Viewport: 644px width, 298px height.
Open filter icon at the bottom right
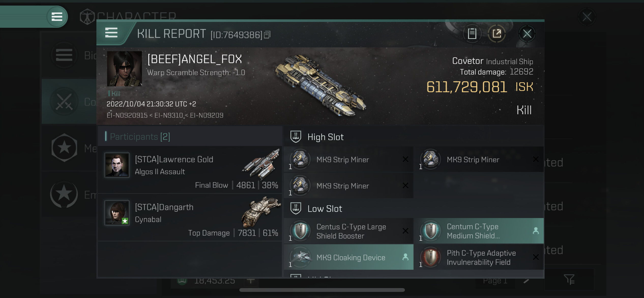(x=569, y=279)
